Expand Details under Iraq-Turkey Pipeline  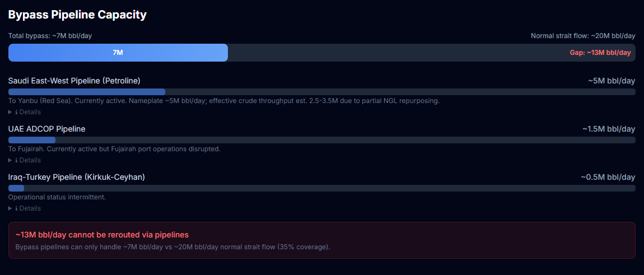pos(25,208)
